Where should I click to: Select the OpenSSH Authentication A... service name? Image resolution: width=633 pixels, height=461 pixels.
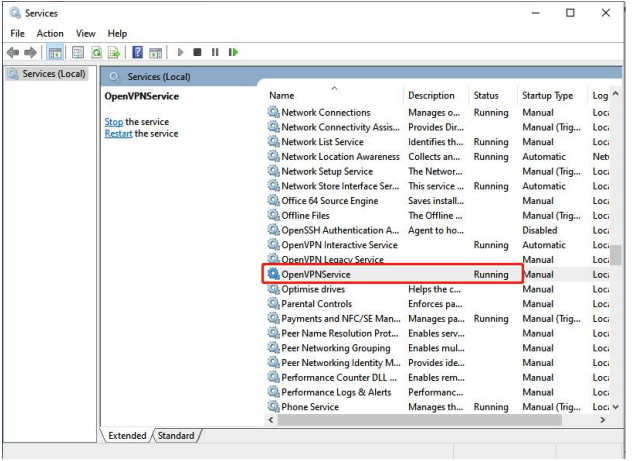pyautogui.click(x=340, y=230)
